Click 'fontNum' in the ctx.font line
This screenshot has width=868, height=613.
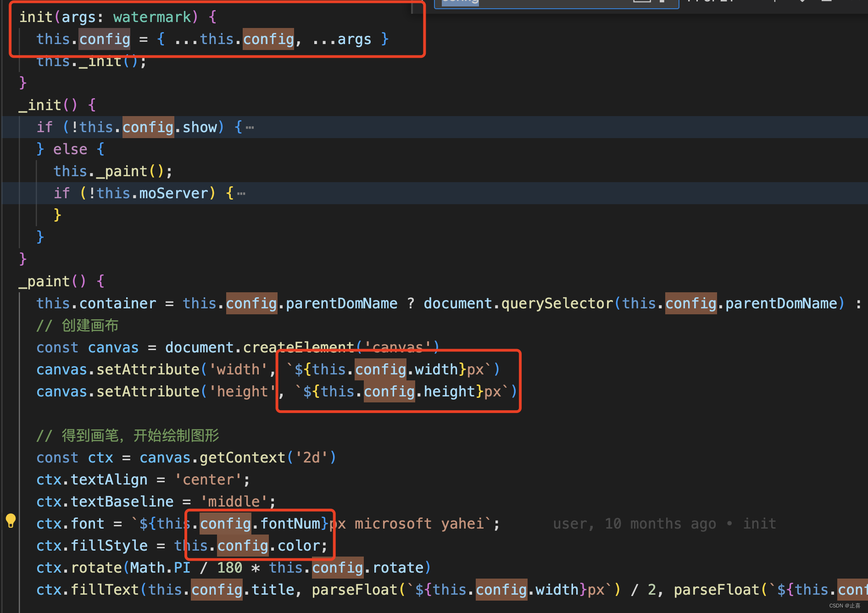coord(290,524)
